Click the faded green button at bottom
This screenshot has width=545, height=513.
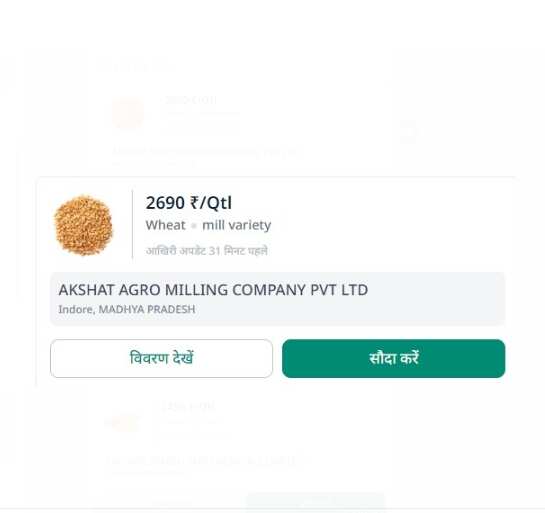pyautogui.click(x=316, y=502)
